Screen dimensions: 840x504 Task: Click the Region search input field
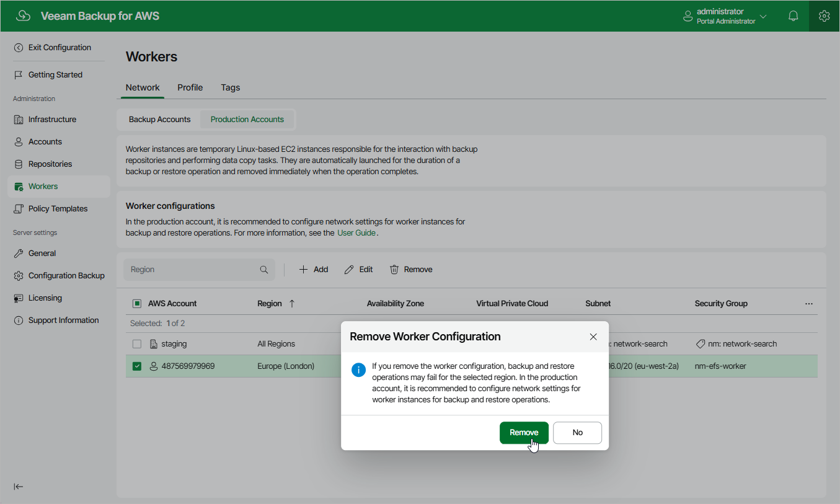(x=200, y=270)
